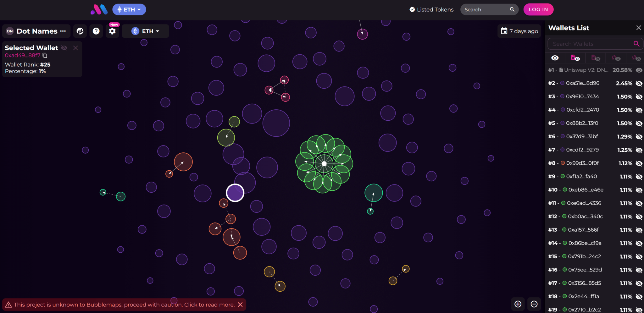Expand the map's ETH chain selector
The image size is (644, 313).
[145, 31]
